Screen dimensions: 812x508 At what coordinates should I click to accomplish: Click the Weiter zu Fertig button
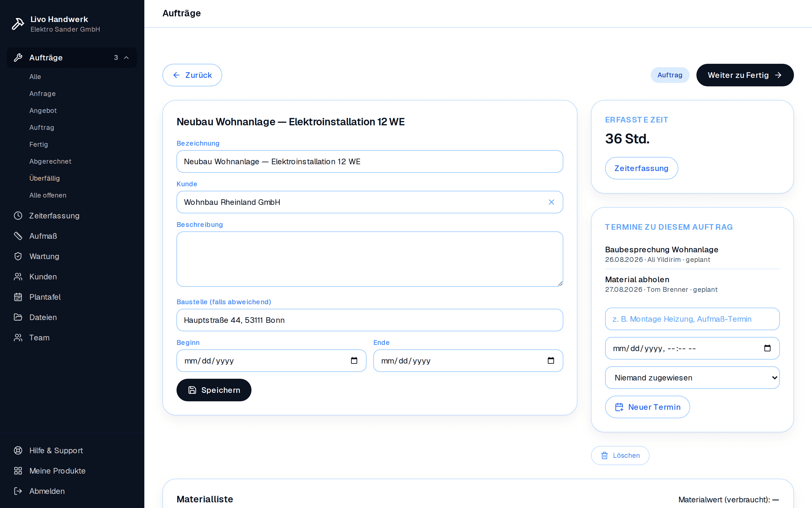pyautogui.click(x=745, y=75)
